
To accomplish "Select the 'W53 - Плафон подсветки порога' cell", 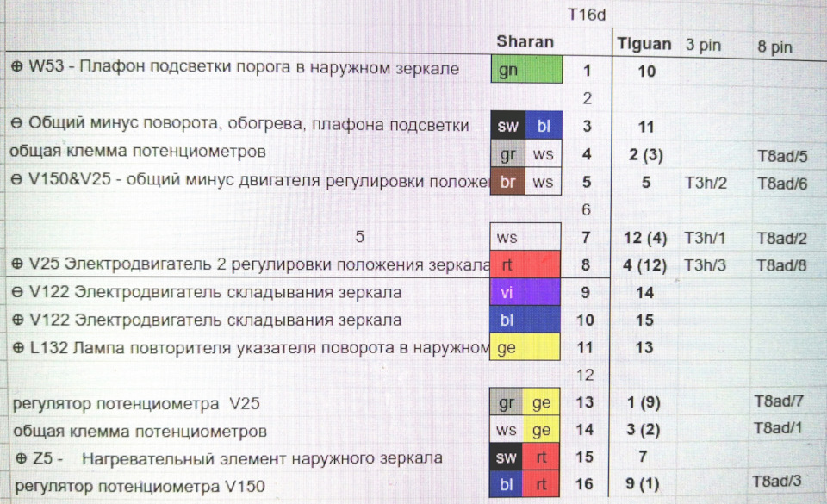I will (234, 67).
